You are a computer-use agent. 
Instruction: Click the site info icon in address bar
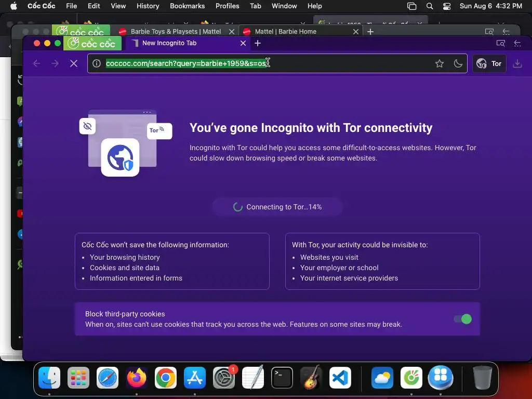(x=96, y=63)
